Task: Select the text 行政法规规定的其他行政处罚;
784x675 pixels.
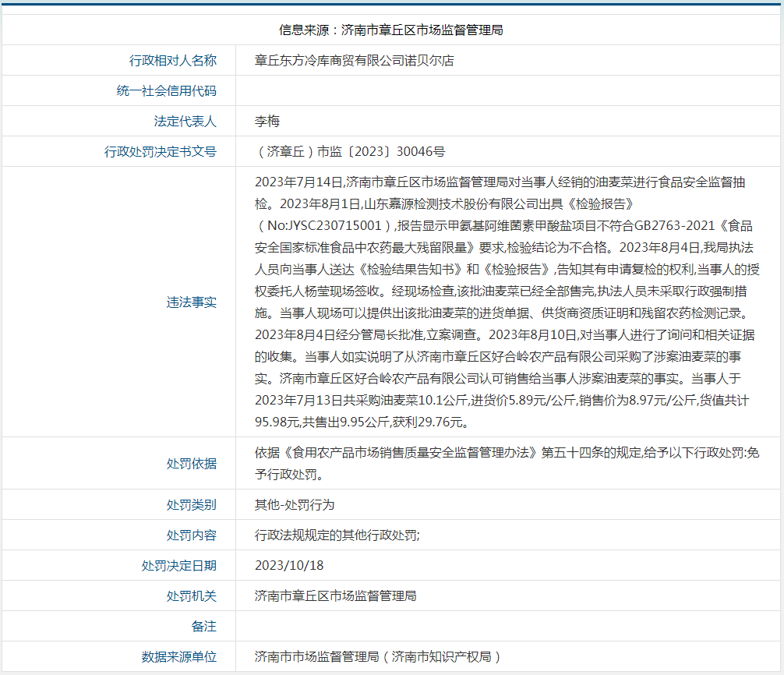Action: (337, 535)
